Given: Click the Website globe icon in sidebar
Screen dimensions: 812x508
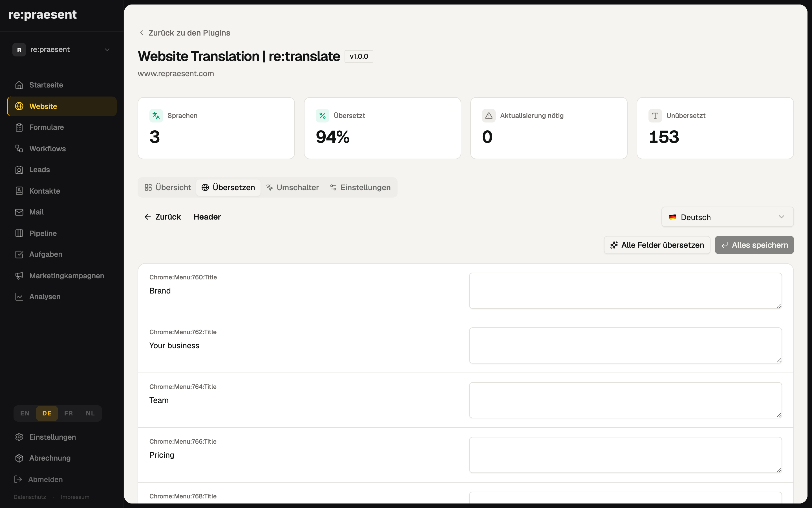Looking at the screenshot, I should click(x=19, y=106).
